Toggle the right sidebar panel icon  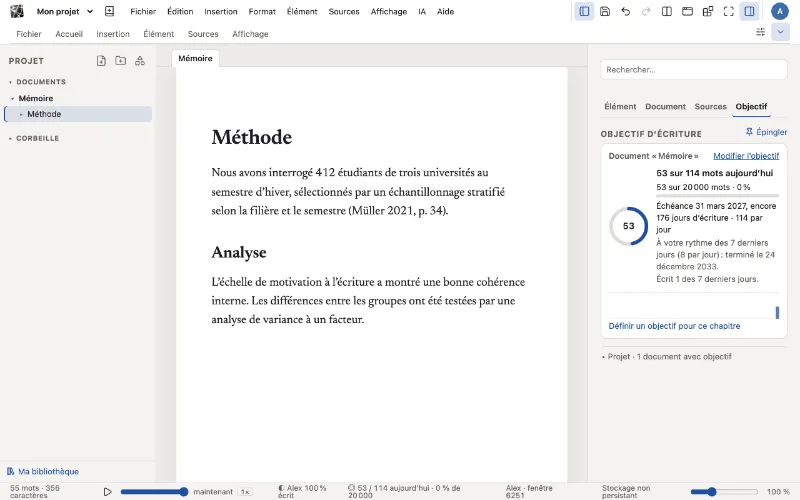[749, 11]
